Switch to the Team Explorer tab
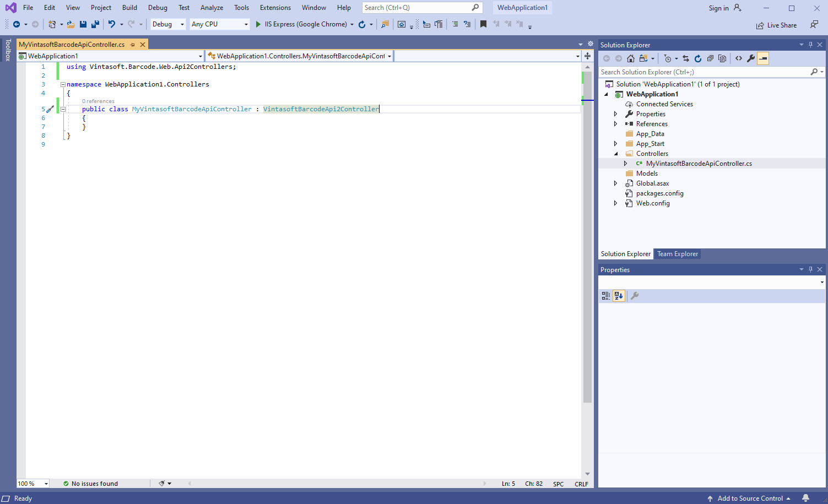This screenshot has width=828, height=504. [x=677, y=254]
